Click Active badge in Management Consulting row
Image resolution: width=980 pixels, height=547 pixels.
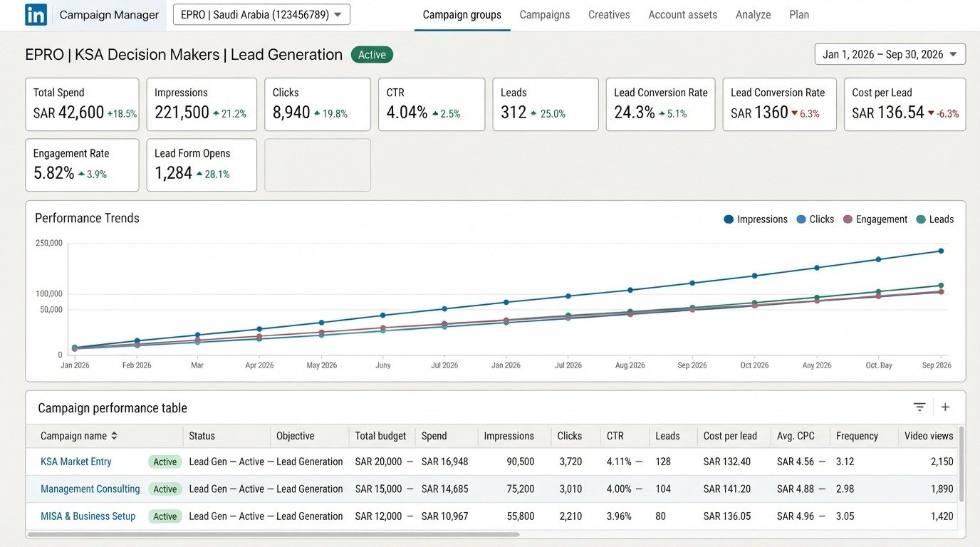165,489
